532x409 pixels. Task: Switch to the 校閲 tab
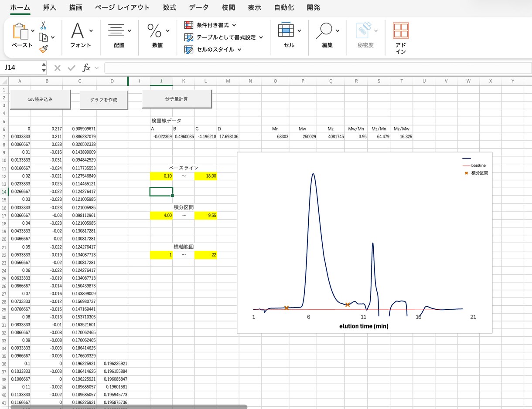pos(228,7)
